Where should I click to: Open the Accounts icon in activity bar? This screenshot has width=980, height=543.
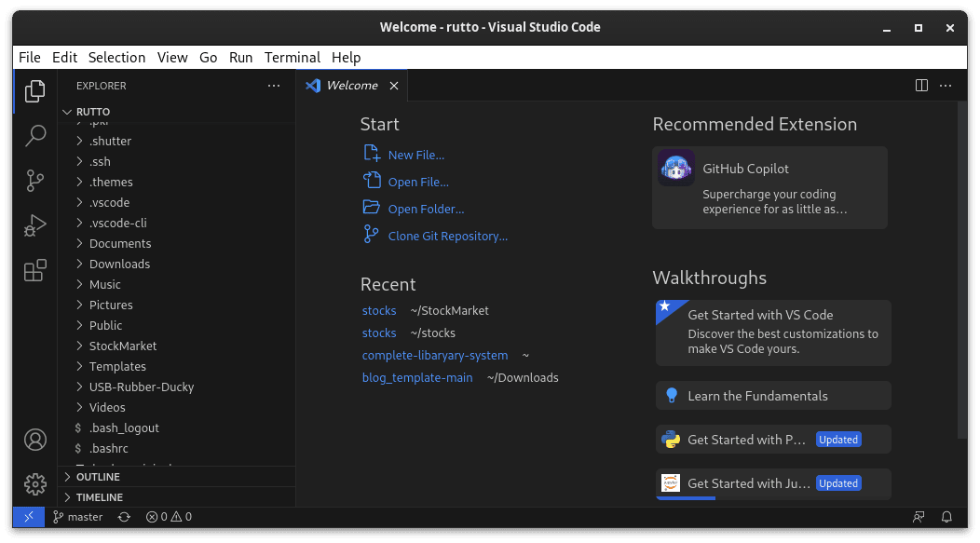35,440
